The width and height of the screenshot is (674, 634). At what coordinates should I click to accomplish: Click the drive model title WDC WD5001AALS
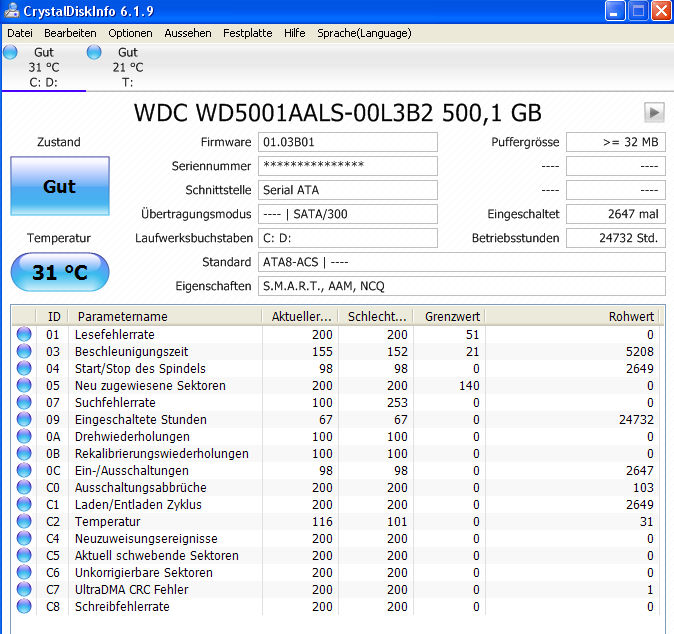click(x=337, y=113)
